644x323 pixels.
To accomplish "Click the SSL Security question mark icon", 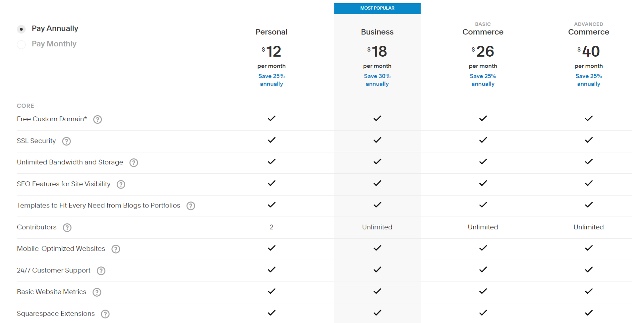I will pos(66,141).
